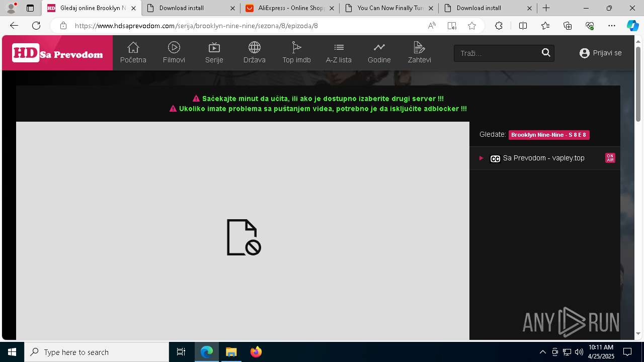
Task: Open Copilot sidebar icon
Action: [632, 26]
